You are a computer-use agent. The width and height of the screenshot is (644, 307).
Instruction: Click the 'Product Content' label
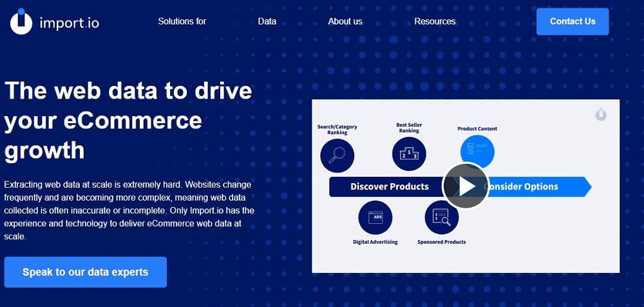pos(477,129)
